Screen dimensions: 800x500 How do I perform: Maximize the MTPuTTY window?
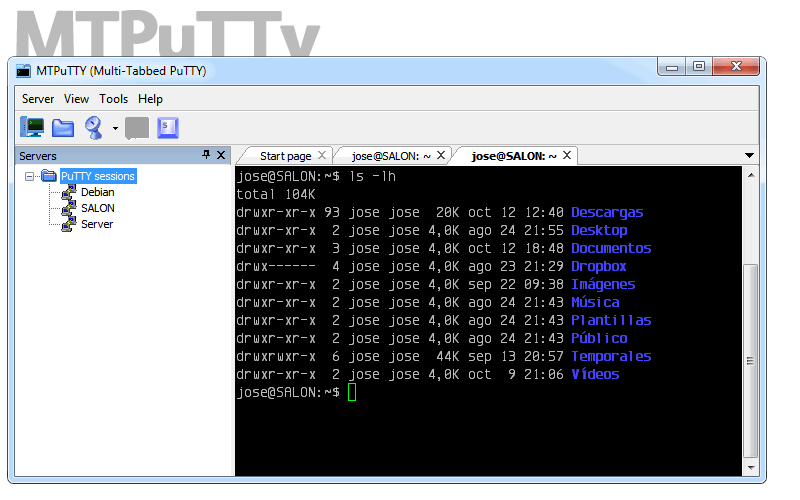(699, 67)
